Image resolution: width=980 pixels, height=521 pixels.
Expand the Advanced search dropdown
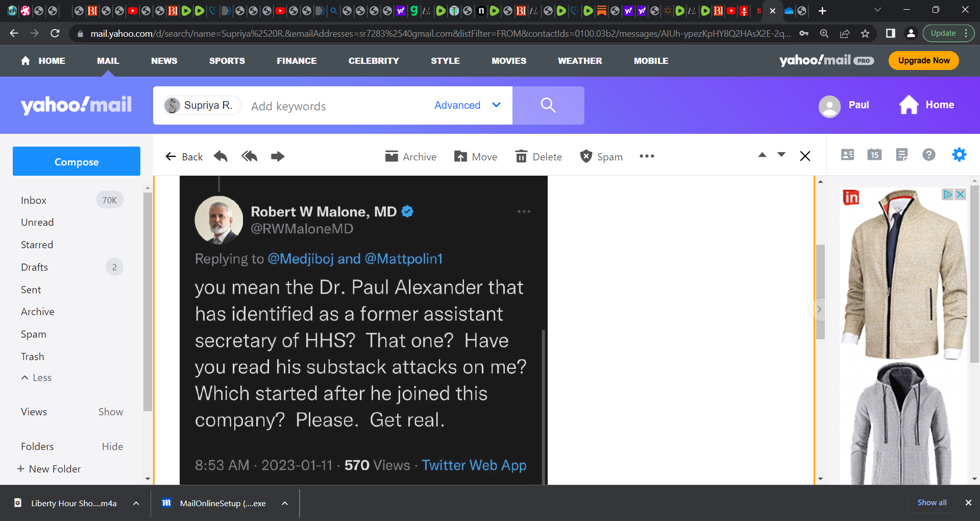click(x=468, y=105)
